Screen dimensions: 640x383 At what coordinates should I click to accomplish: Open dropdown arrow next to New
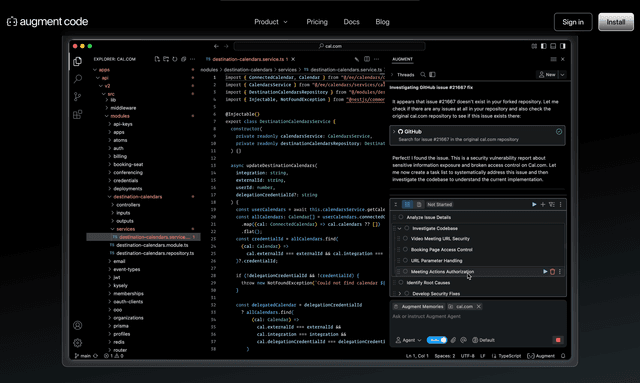562,75
